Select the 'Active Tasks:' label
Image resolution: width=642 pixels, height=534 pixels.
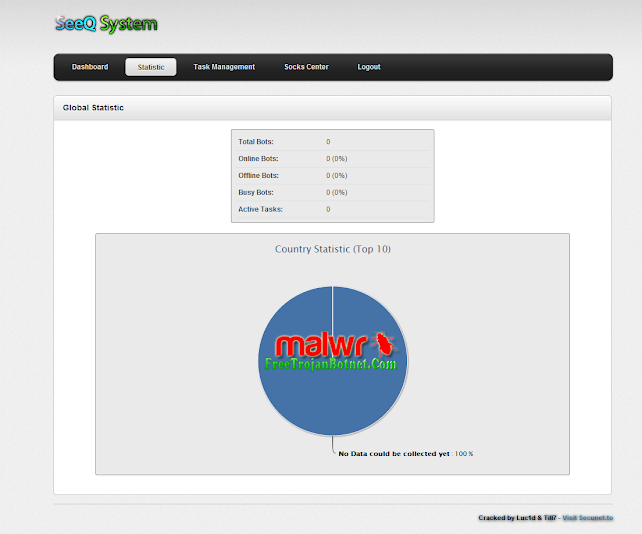point(260,209)
